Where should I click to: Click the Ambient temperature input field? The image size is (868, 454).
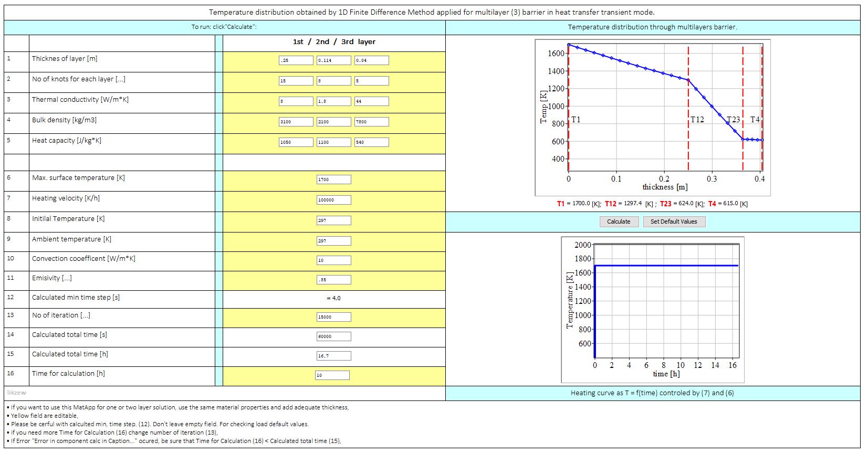pyautogui.click(x=334, y=241)
